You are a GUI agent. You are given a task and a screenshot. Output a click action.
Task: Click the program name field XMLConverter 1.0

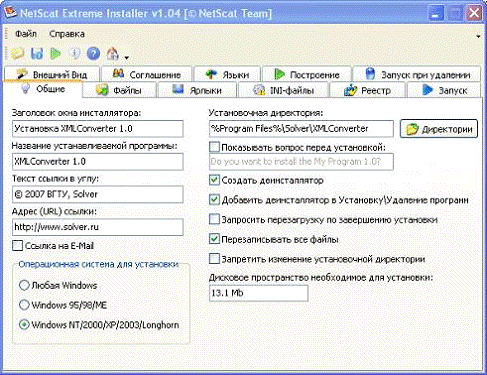coord(98,162)
